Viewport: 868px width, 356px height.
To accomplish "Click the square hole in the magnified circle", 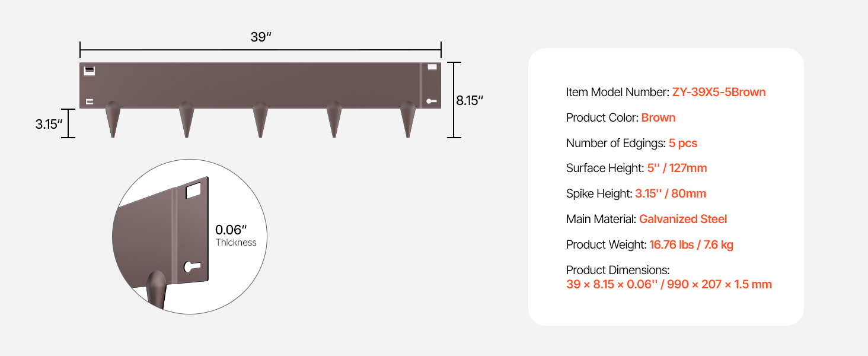I will [x=194, y=190].
